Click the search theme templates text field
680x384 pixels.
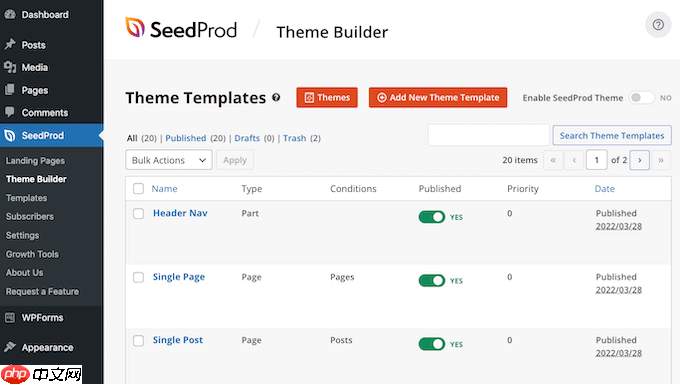click(x=488, y=135)
